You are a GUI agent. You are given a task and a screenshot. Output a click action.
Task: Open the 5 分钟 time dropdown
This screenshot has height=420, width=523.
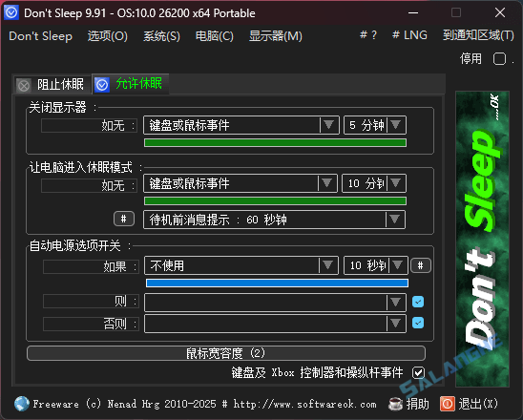click(375, 125)
